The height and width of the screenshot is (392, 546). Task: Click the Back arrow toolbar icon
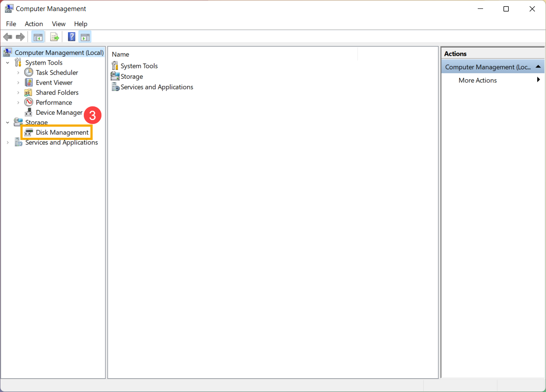[8, 37]
